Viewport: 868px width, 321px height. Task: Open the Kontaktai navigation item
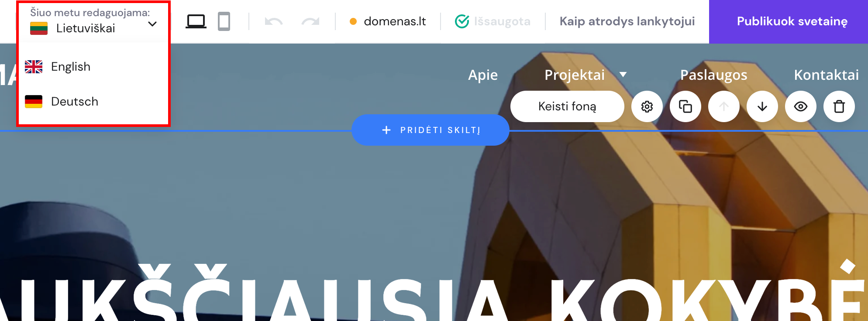826,75
